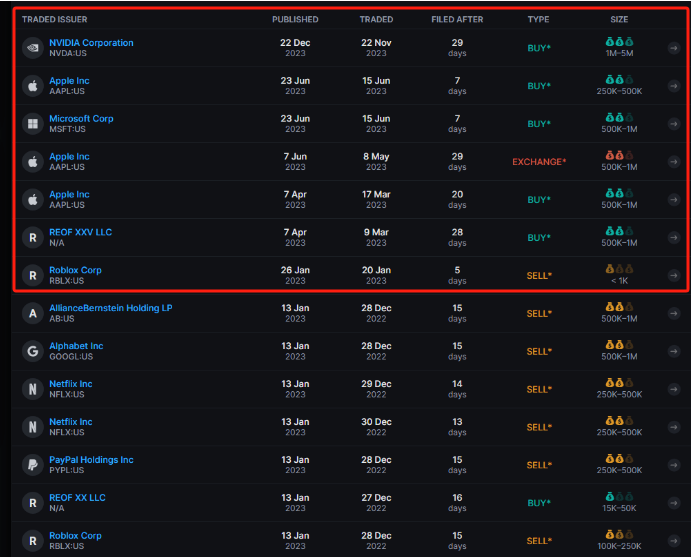Open the AllianceBernstein Holding LP link

point(110,308)
